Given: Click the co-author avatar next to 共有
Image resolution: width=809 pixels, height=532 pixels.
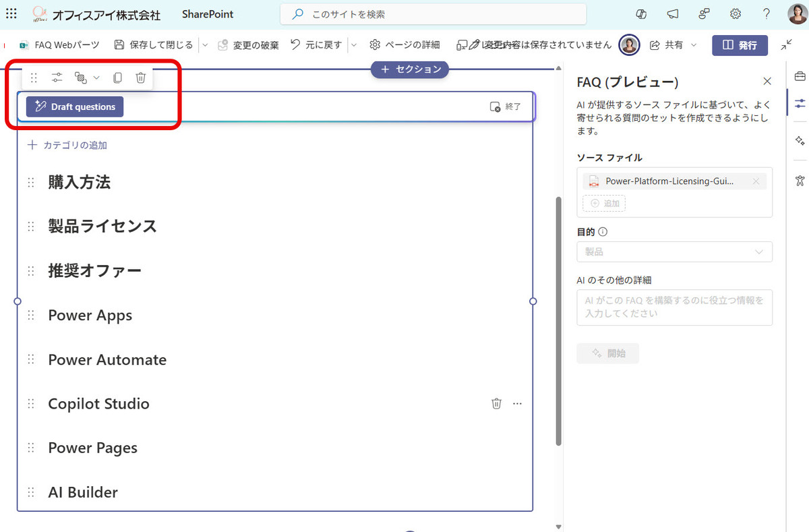Looking at the screenshot, I should (629, 45).
